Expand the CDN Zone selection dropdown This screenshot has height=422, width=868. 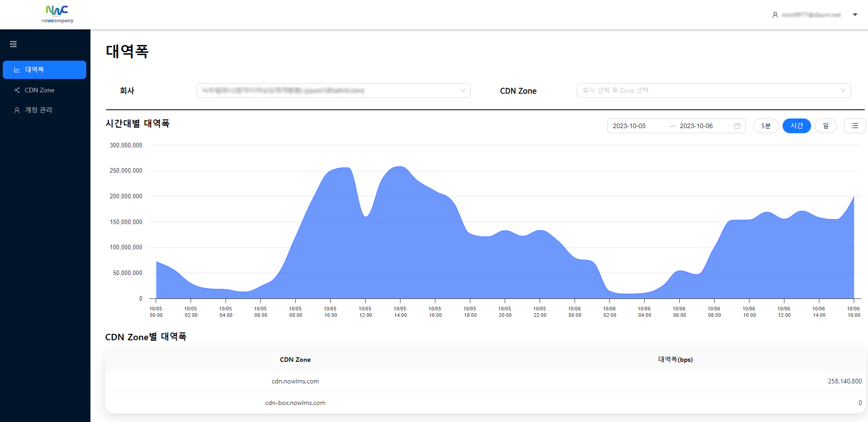point(713,90)
